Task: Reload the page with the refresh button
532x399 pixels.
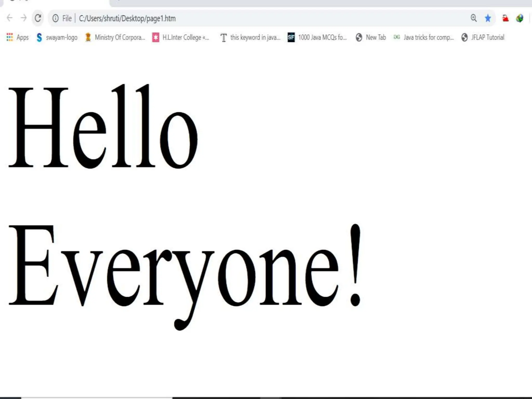Action: (x=38, y=18)
